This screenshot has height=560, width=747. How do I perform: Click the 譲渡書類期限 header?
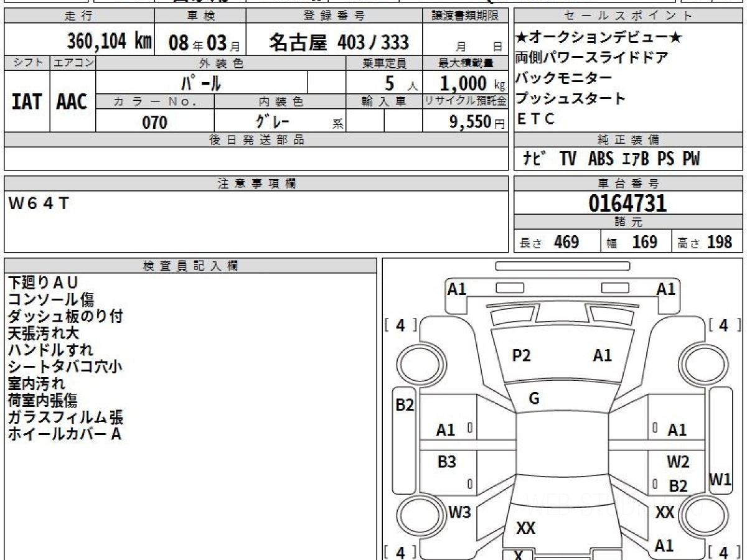pos(465,16)
